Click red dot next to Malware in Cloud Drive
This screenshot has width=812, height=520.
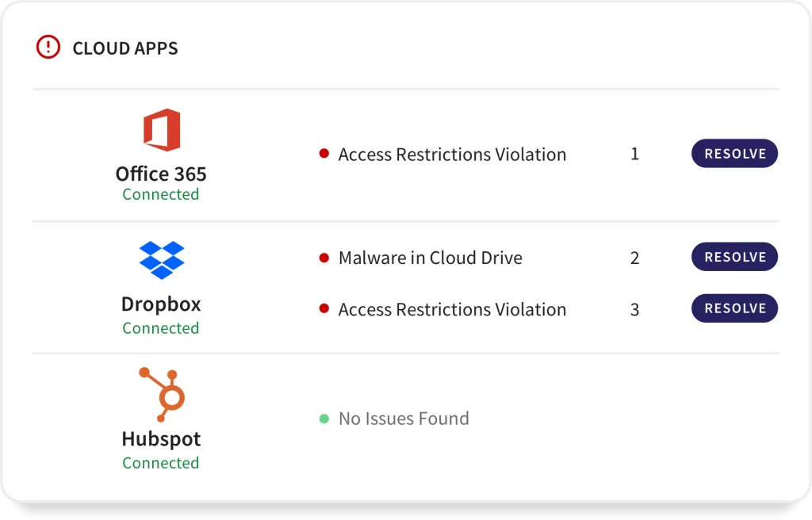click(x=324, y=258)
